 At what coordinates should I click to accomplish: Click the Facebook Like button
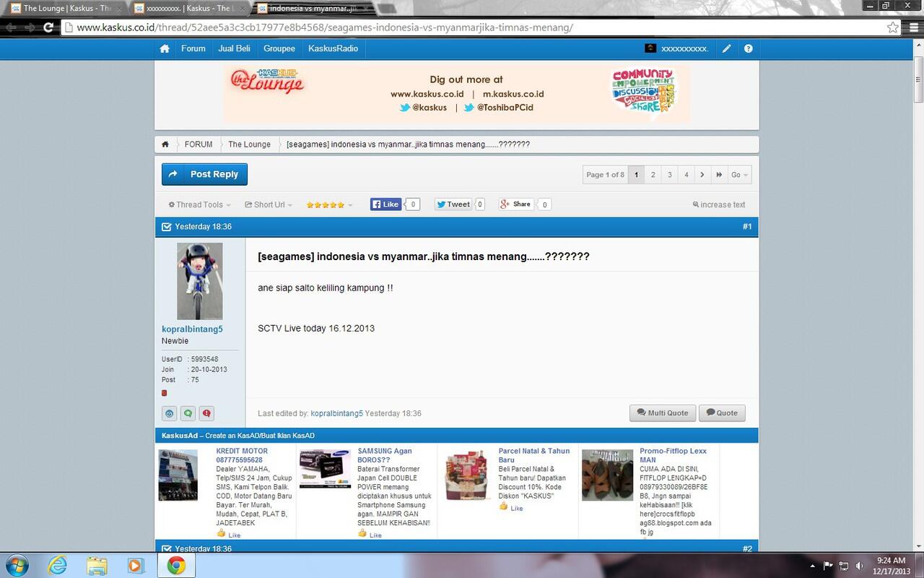[x=385, y=204]
